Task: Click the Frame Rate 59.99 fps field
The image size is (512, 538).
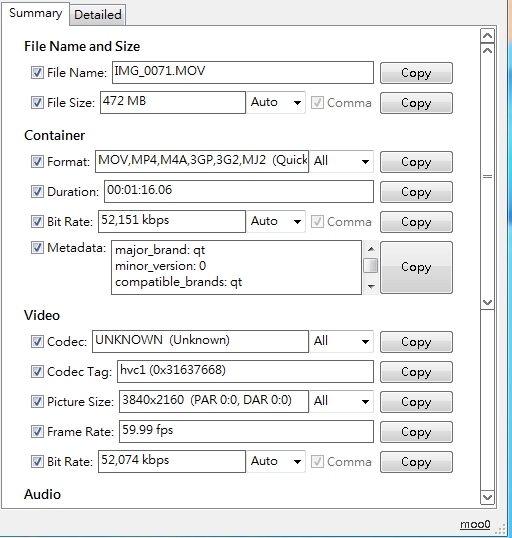Action: tap(246, 431)
